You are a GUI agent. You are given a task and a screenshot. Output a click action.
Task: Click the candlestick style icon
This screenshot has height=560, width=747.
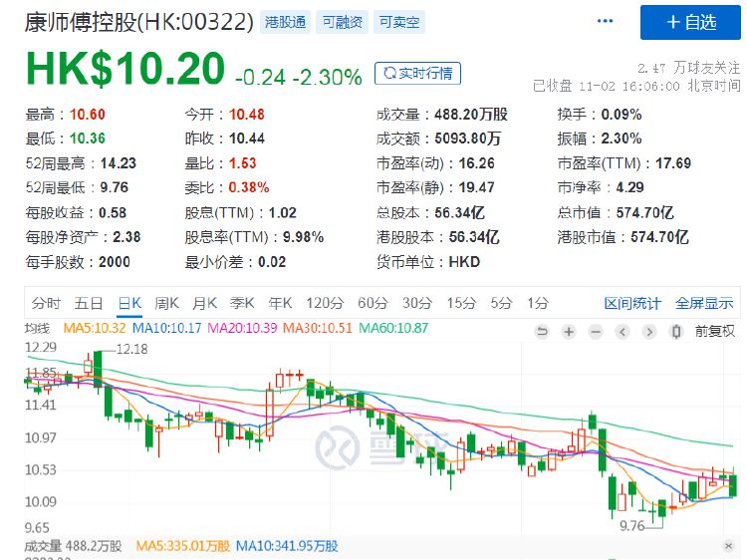tap(677, 332)
